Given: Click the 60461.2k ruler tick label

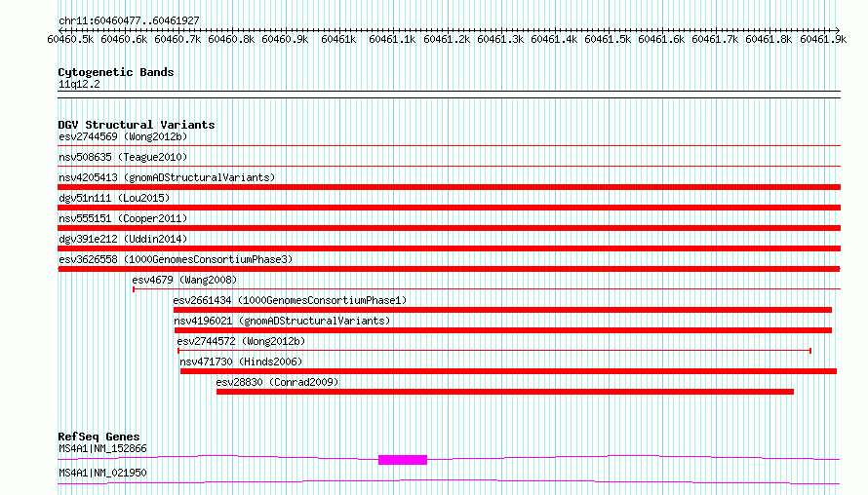Looking at the screenshot, I should tap(447, 39).
